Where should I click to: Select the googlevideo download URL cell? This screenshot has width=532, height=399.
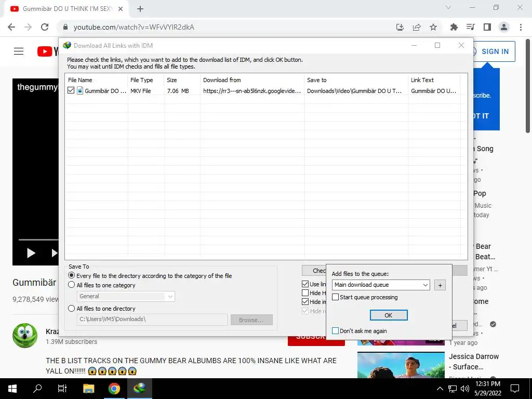point(252,91)
